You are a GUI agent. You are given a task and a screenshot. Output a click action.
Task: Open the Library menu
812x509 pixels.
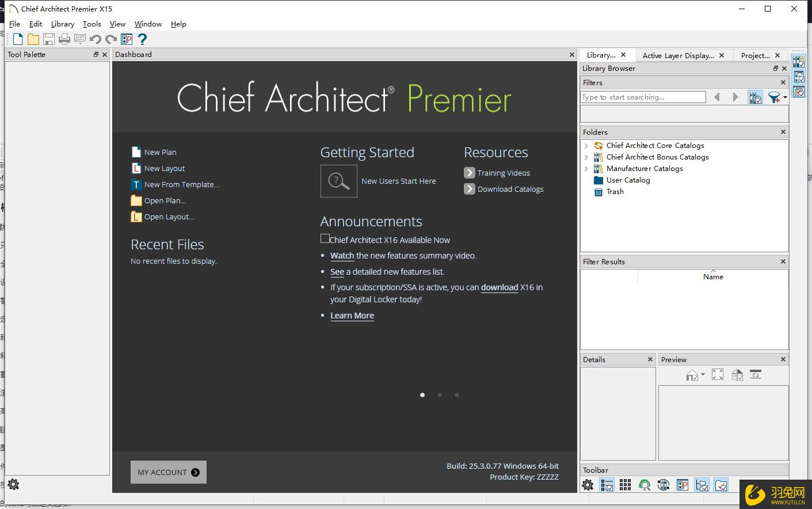pos(63,24)
